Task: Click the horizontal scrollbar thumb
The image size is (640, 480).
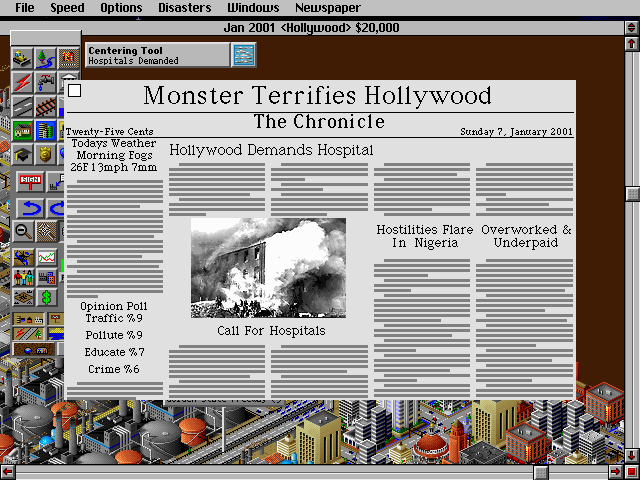Action: (x=540, y=472)
